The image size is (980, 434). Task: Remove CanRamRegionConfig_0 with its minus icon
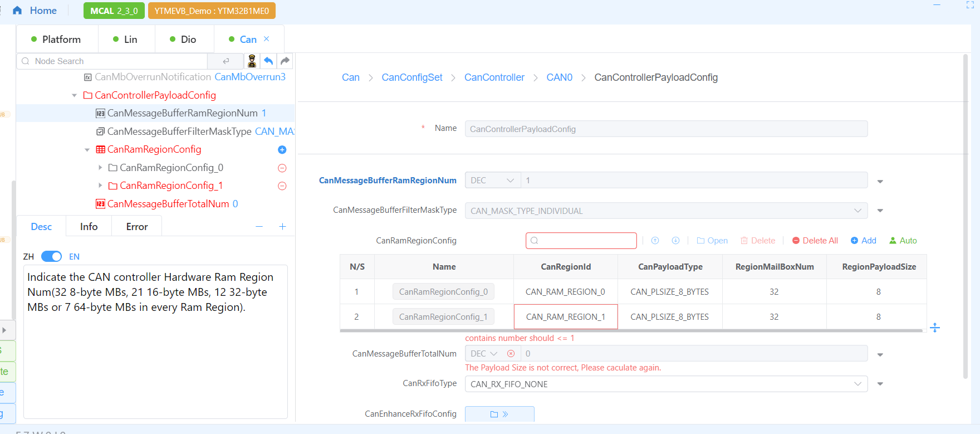(282, 168)
